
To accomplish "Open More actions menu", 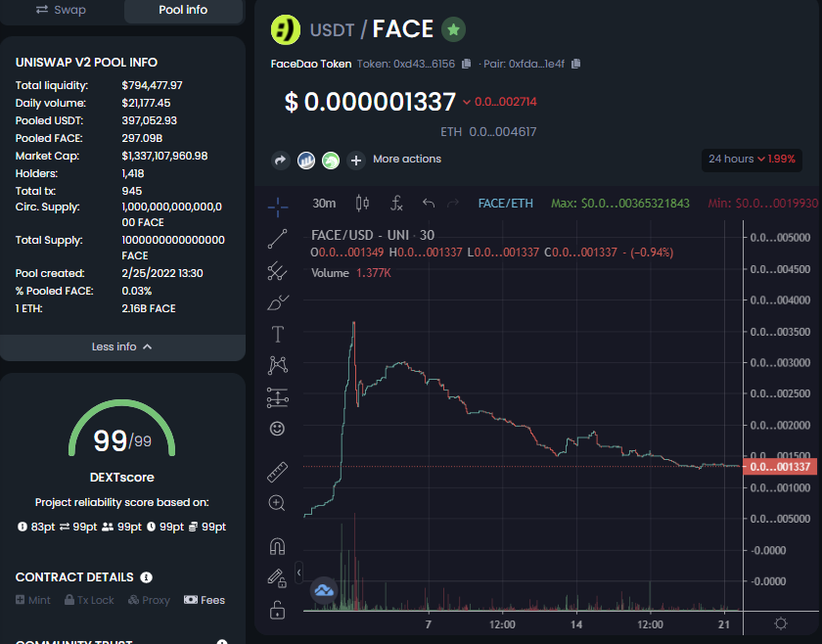I will (407, 159).
